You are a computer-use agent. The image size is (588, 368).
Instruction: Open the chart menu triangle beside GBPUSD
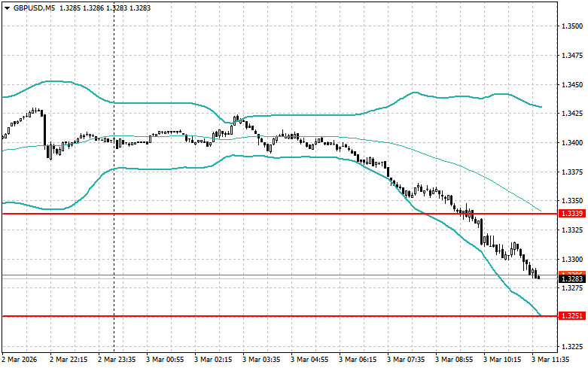click(x=7, y=8)
